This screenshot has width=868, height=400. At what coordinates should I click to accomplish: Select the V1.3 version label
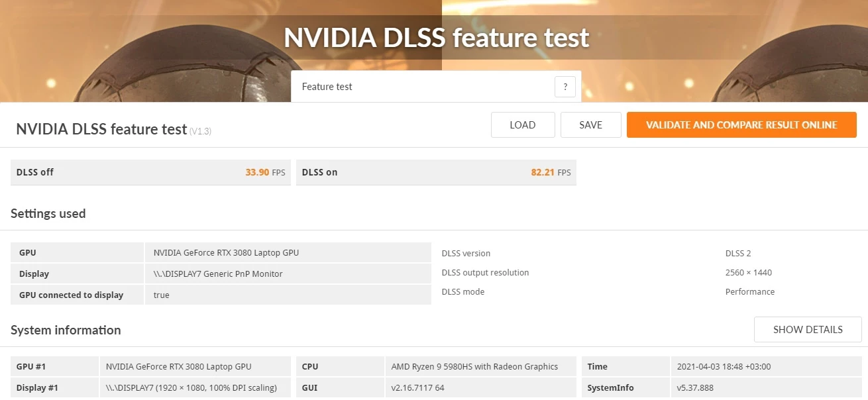click(200, 131)
